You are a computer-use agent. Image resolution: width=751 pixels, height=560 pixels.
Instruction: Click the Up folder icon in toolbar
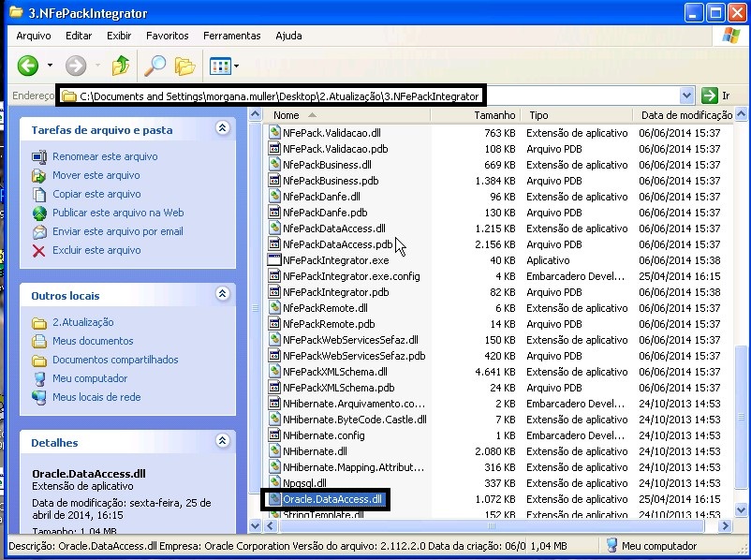click(x=120, y=66)
